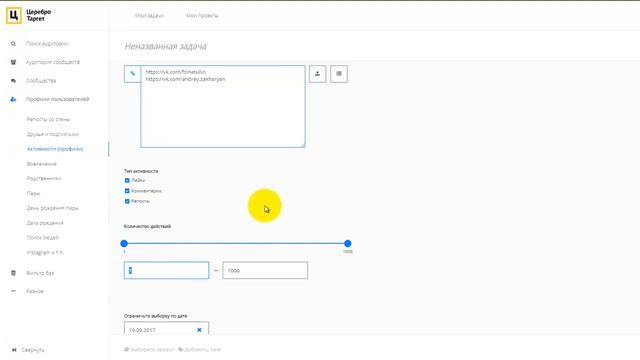The height and width of the screenshot is (360, 640).
Task: Click the user upload icon button
Action: (x=318, y=74)
